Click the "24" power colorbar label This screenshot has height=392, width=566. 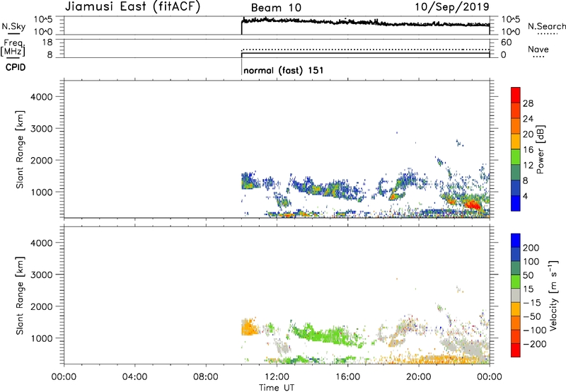(x=528, y=119)
